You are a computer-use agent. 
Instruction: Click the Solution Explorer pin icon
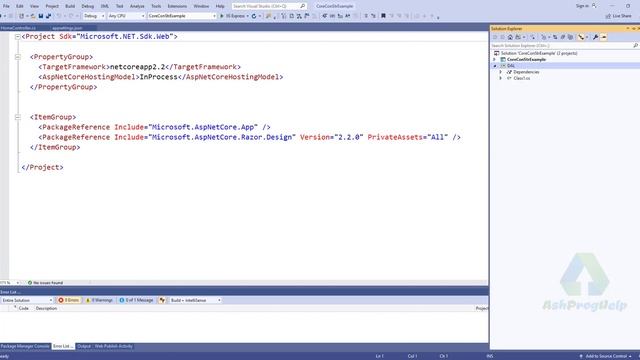(633, 28)
